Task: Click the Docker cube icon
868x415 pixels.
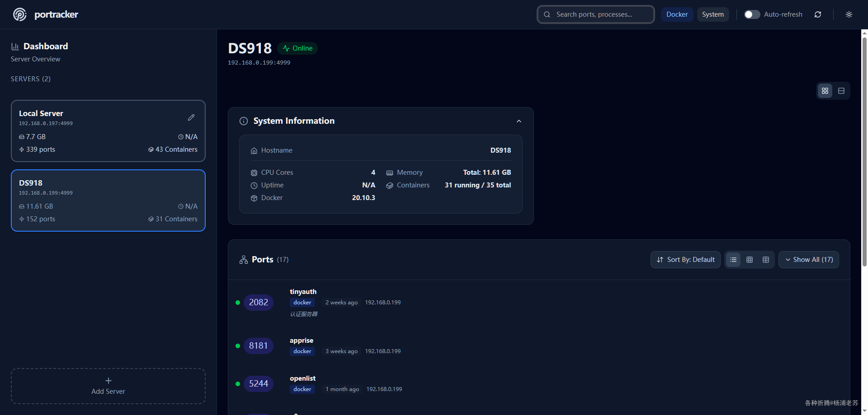Action: coord(254,198)
